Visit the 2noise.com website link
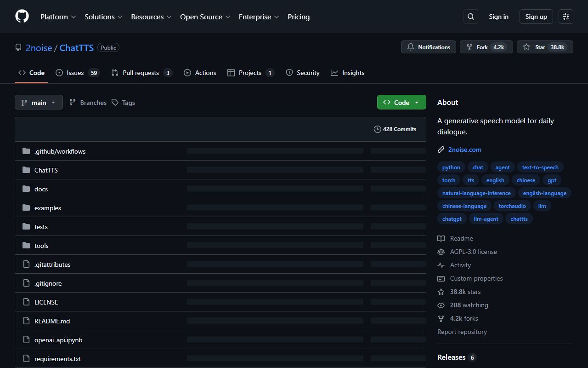Viewport: 588px width, 368px height. (x=465, y=149)
